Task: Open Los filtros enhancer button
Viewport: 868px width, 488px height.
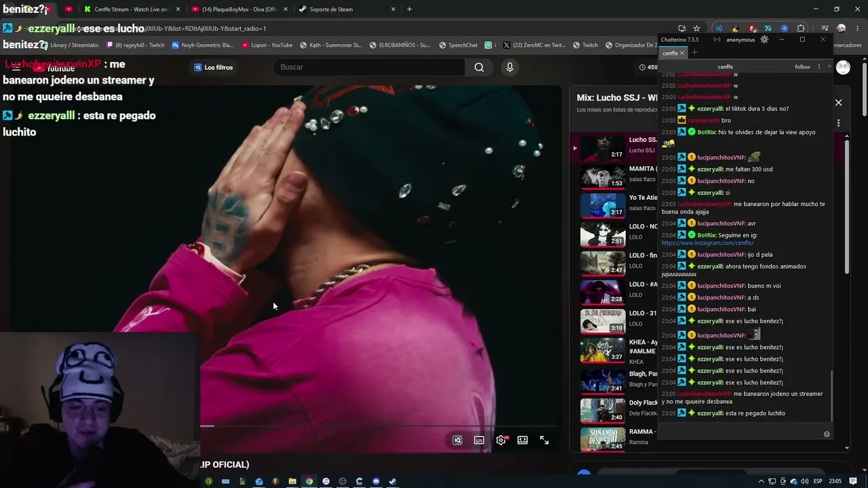Action: point(214,67)
